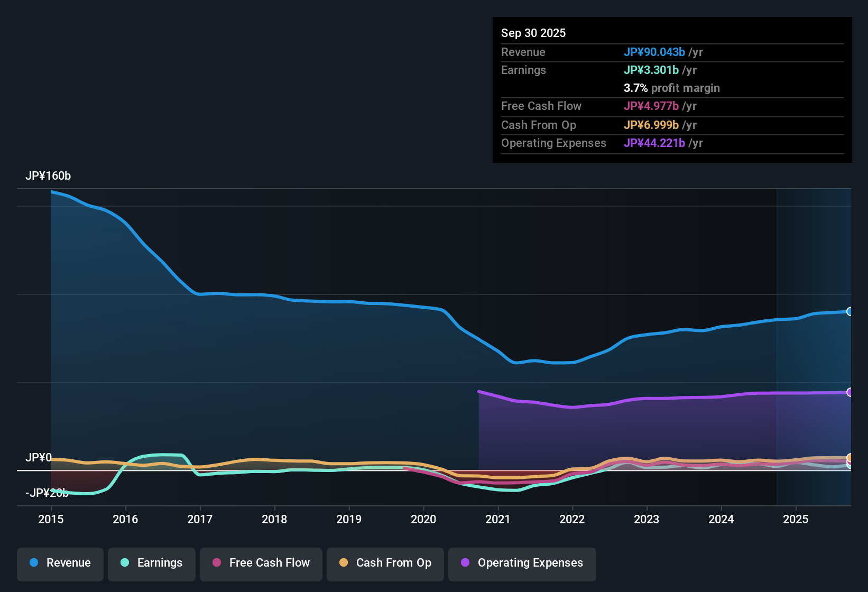Select the Revenue endpoint marker on the chart
Image resolution: width=868 pixels, height=592 pixels.
point(850,311)
